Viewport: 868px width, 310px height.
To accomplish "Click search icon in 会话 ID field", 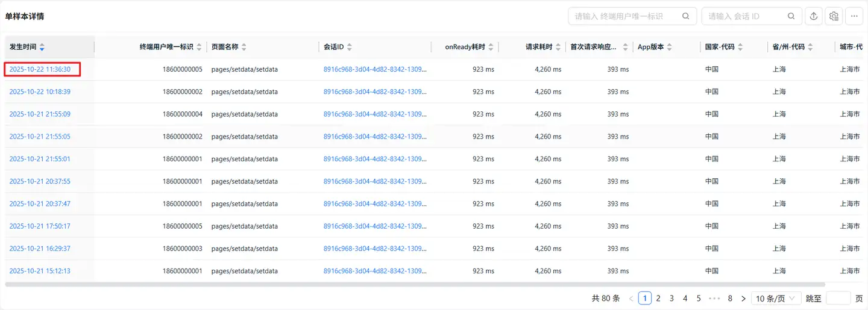I will pyautogui.click(x=791, y=16).
